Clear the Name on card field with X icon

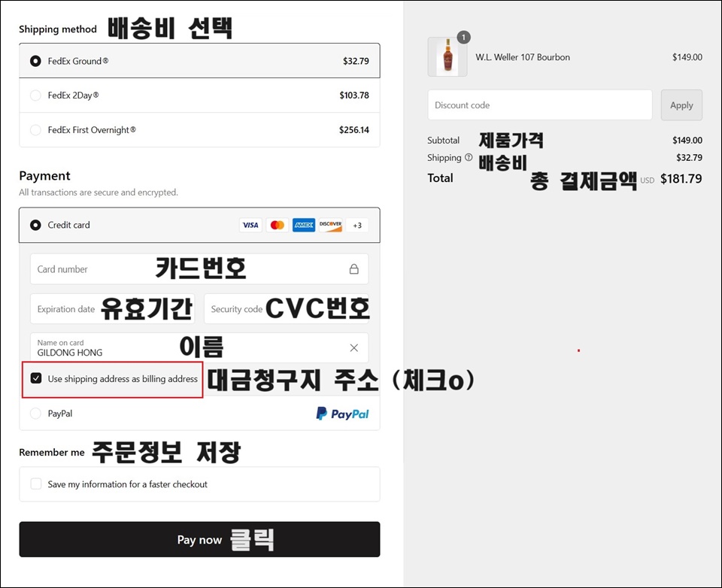pos(353,347)
